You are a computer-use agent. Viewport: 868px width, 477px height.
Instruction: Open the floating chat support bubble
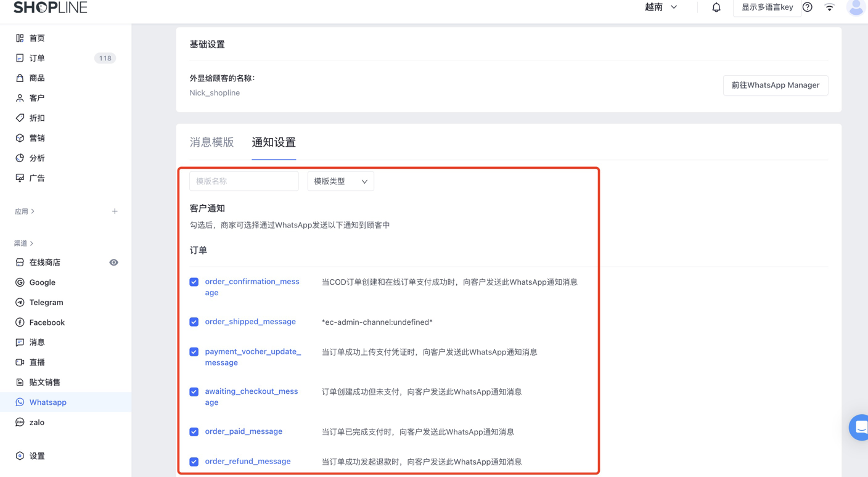859,426
